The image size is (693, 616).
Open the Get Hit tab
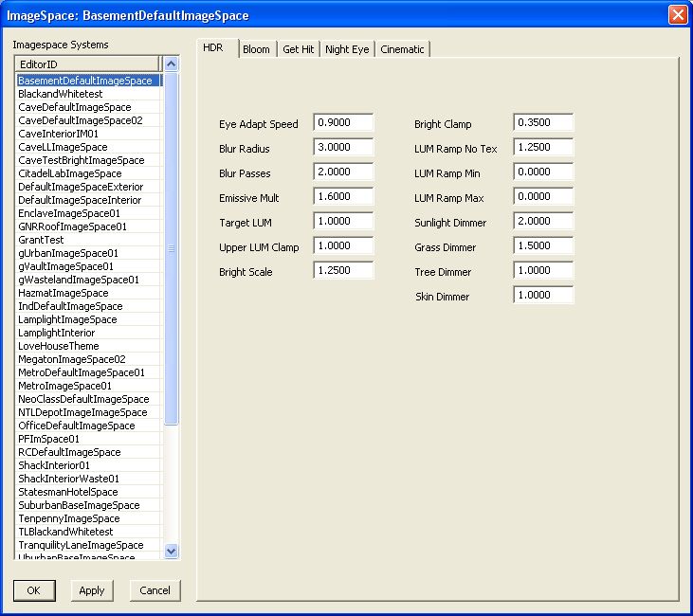[299, 49]
